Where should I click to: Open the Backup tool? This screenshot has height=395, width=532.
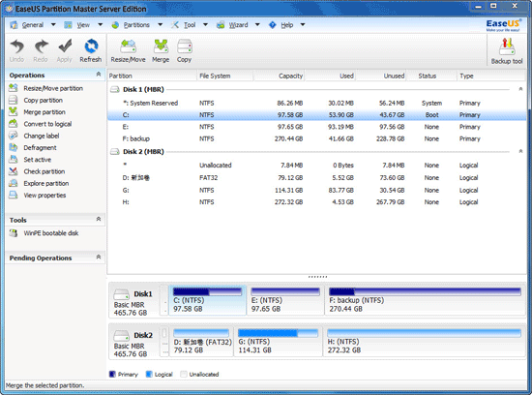(x=507, y=51)
